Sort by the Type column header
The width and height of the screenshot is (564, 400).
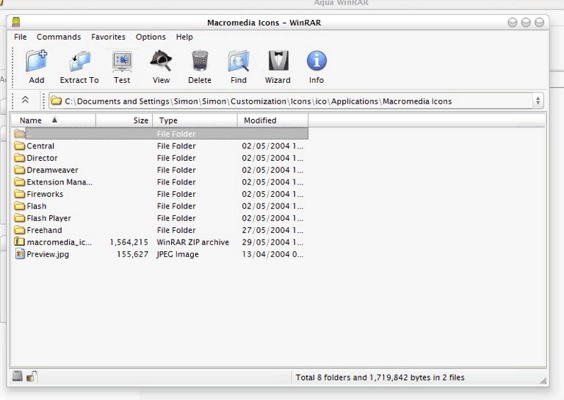(x=195, y=120)
